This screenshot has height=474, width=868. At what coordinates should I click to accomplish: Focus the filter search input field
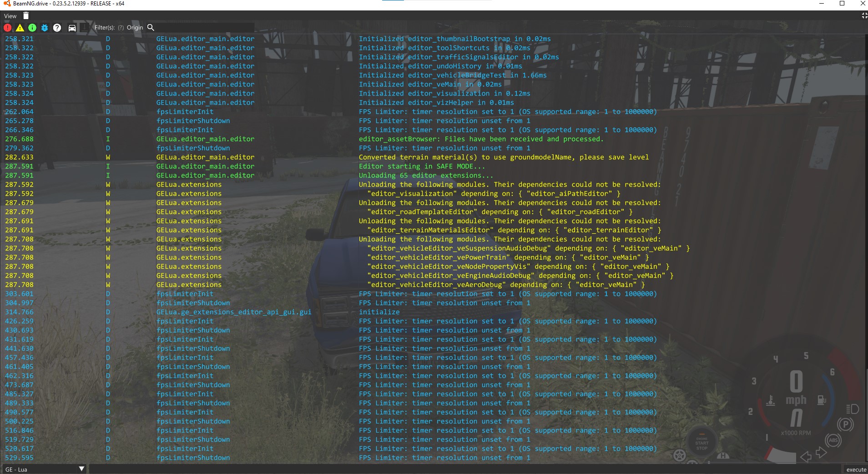pyautogui.click(x=206, y=28)
